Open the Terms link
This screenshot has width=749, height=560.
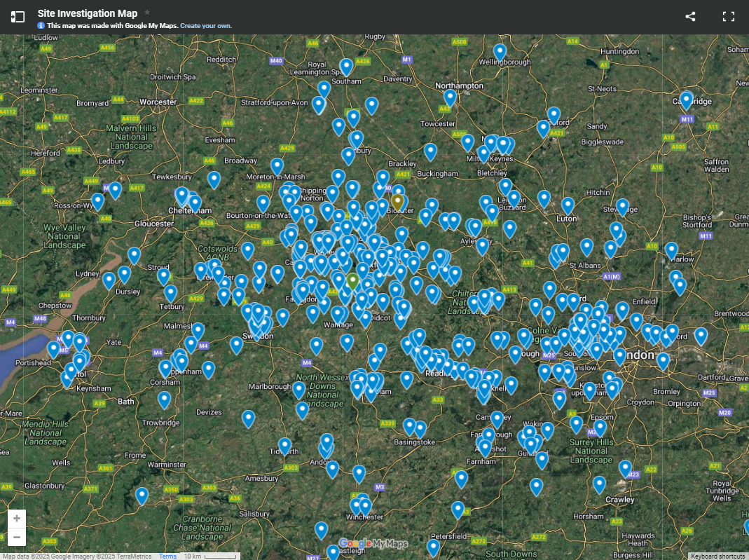[167, 556]
